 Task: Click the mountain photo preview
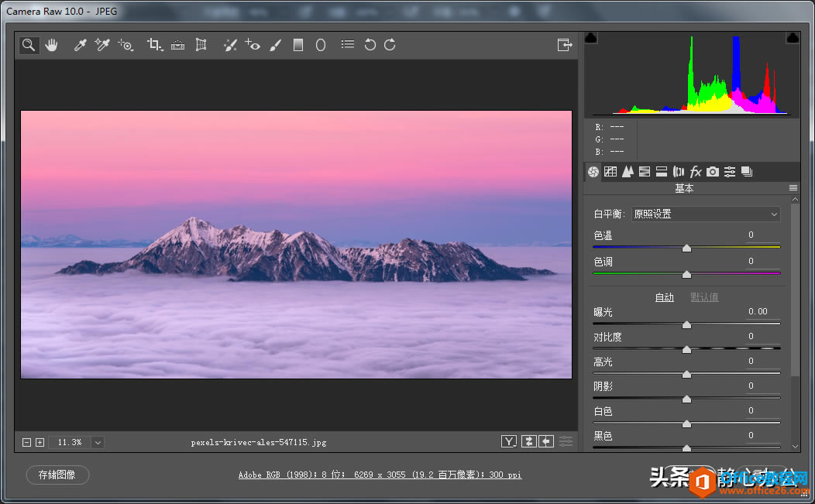point(296,244)
